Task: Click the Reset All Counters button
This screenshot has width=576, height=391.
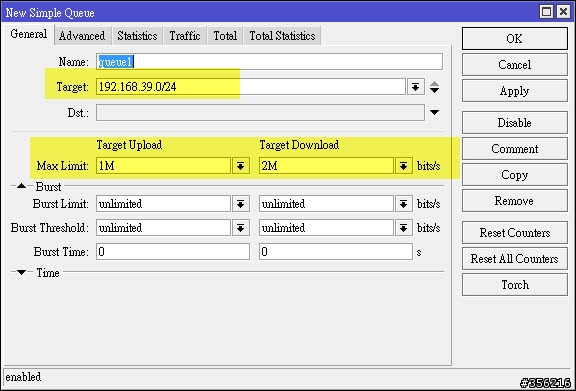Action: (x=515, y=259)
